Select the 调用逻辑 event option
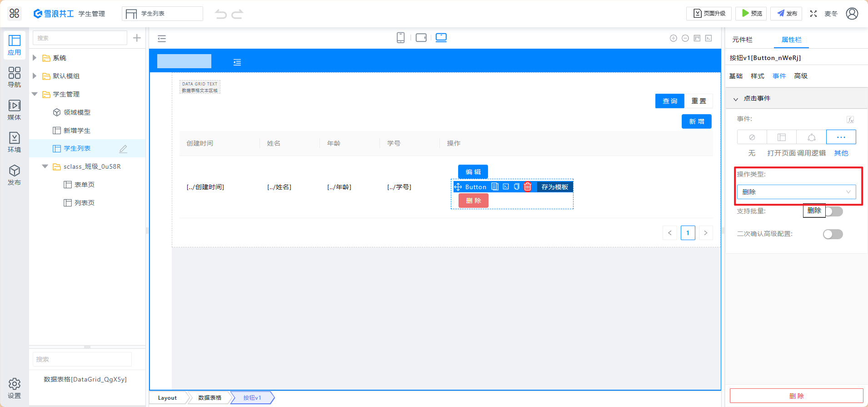Screen dimensions: 868x407 [x=812, y=137]
